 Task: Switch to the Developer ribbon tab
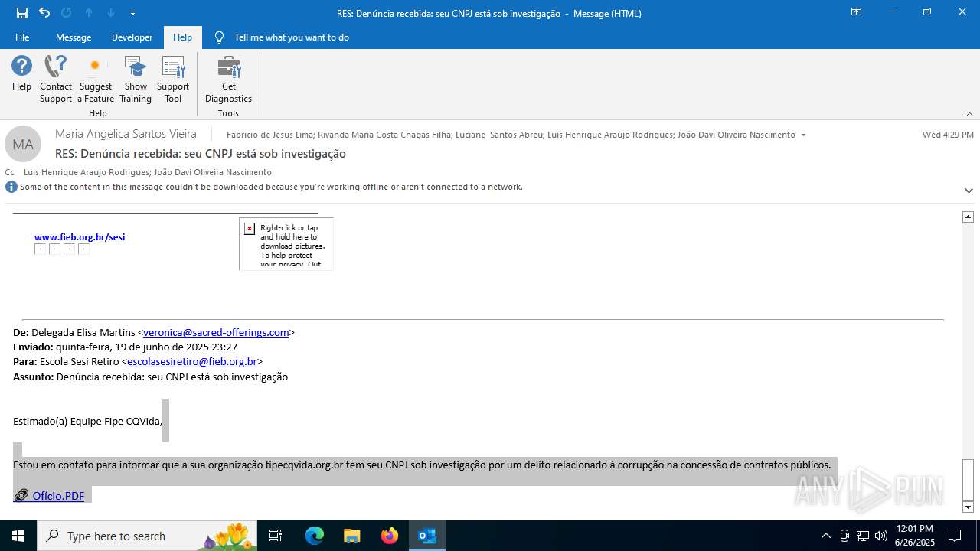click(x=132, y=37)
